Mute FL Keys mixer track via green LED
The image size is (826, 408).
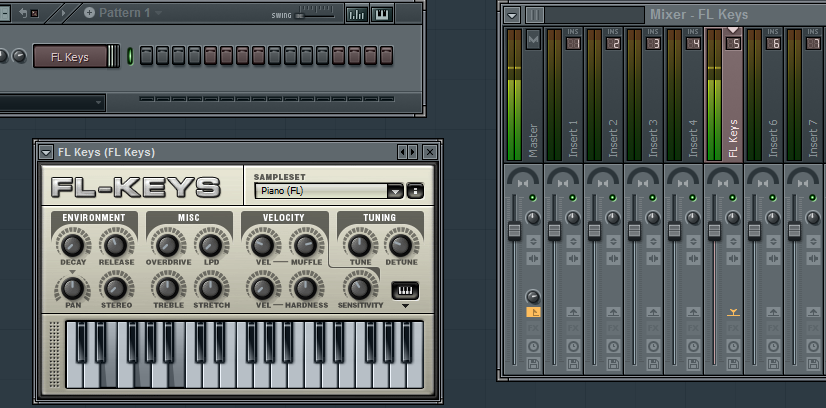click(x=732, y=197)
